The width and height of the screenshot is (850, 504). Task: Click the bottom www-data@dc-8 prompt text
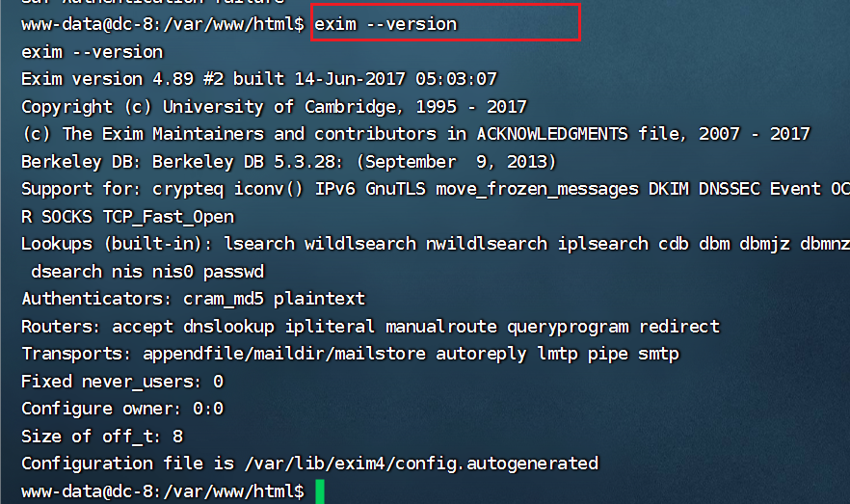coord(163,491)
